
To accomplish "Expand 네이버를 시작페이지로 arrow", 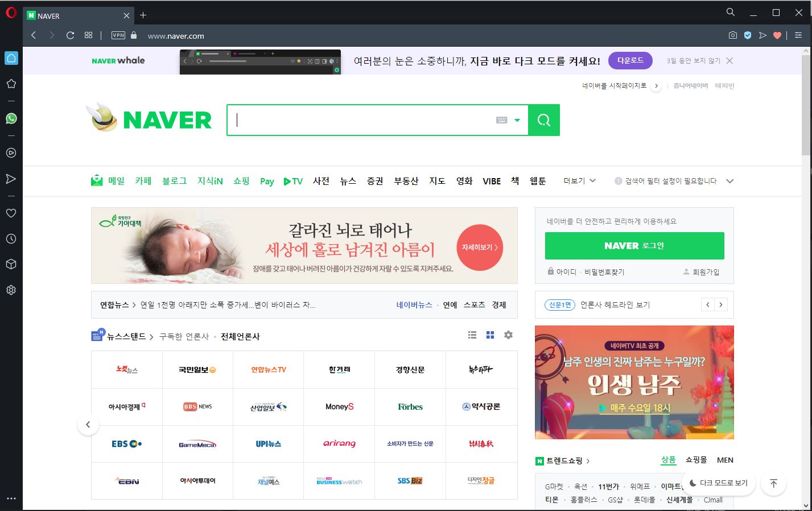I will [656, 86].
